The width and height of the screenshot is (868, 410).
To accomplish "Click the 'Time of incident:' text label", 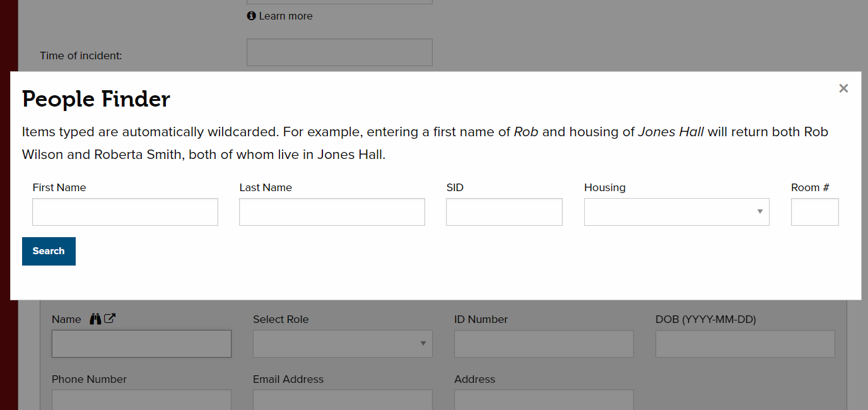I will (81, 56).
